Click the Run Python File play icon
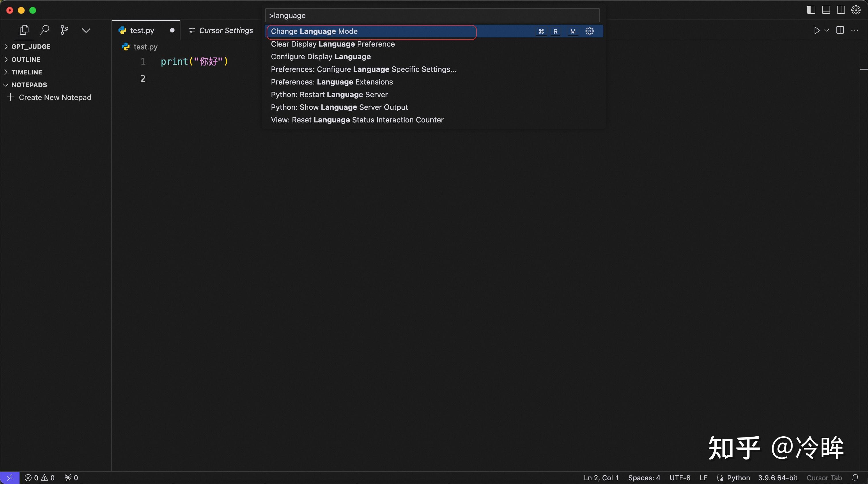This screenshot has width=868, height=484. click(817, 30)
